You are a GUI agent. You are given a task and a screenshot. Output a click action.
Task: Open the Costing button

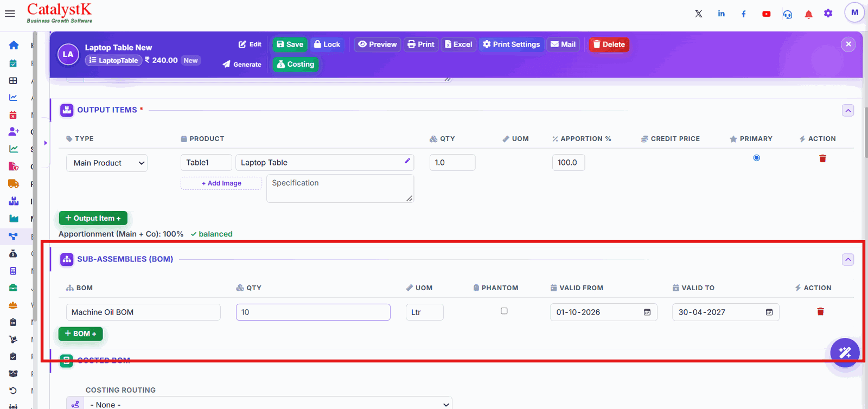pos(296,65)
